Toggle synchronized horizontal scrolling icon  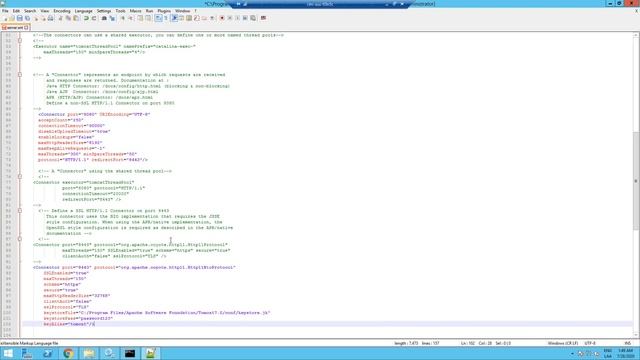[148, 18]
